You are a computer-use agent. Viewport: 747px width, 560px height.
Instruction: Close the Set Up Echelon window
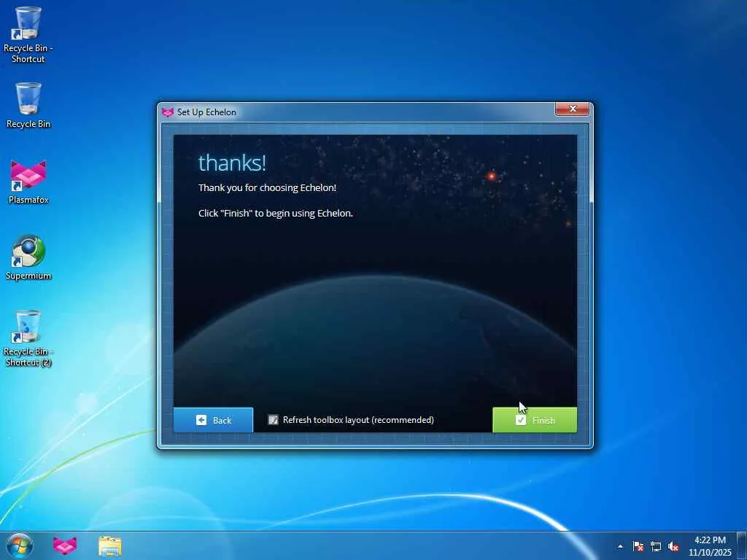point(572,109)
